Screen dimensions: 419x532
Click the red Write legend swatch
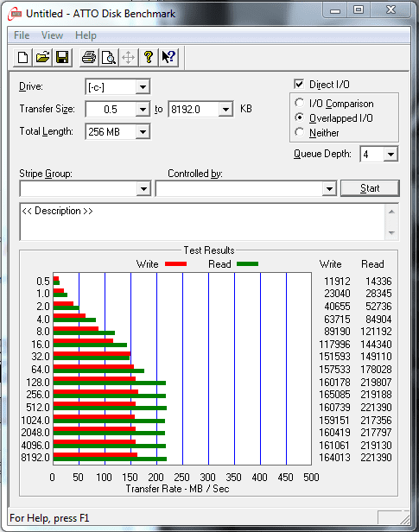point(175,264)
